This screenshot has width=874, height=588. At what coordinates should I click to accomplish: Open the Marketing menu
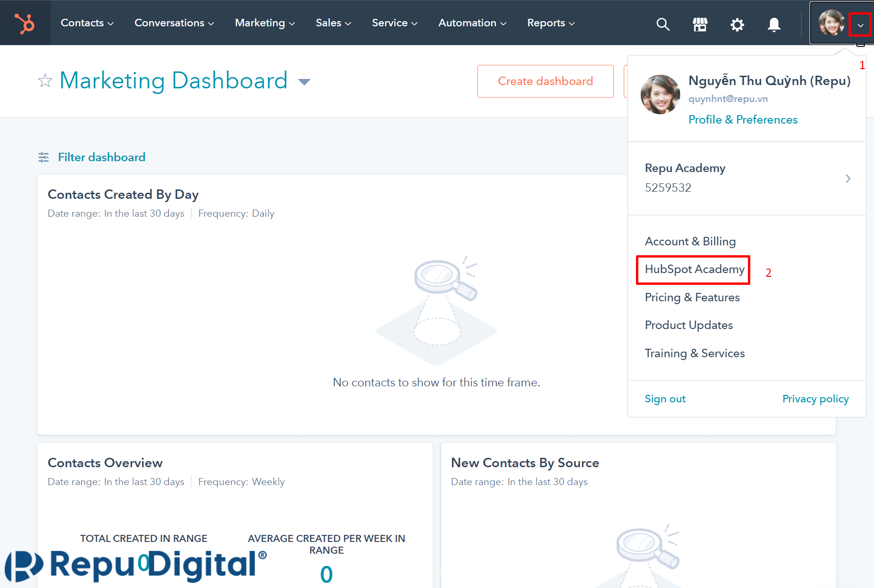tap(265, 23)
